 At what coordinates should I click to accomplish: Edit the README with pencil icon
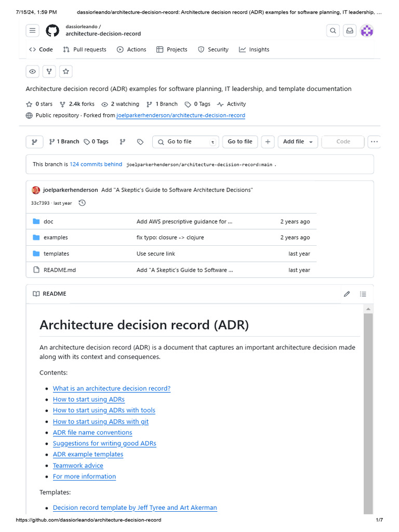(347, 294)
